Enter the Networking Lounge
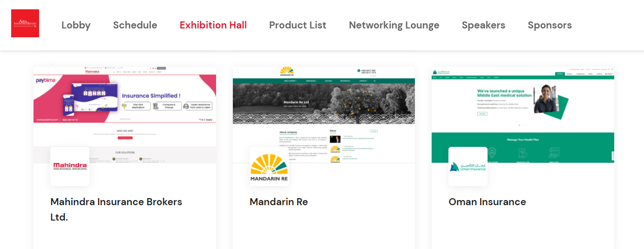The height and width of the screenshot is (249, 644). (394, 25)
